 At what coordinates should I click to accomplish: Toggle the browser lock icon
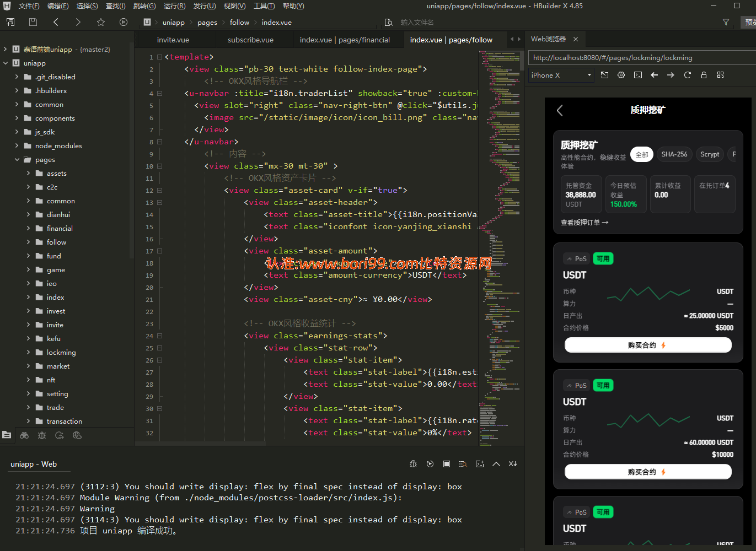click(704, 75)
